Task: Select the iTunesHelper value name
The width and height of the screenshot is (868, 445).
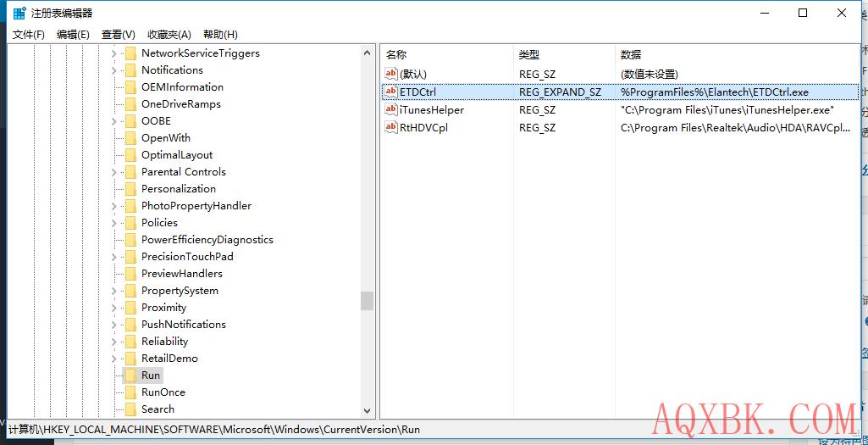Action: 432,109
